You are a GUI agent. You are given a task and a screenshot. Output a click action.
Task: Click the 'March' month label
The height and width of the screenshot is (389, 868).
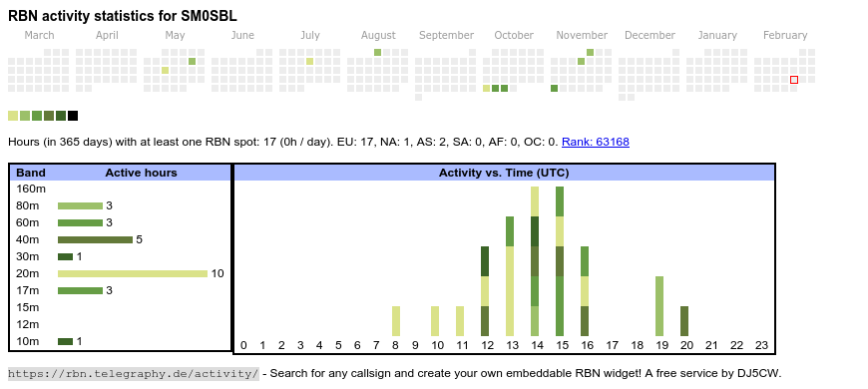(39, 36)
